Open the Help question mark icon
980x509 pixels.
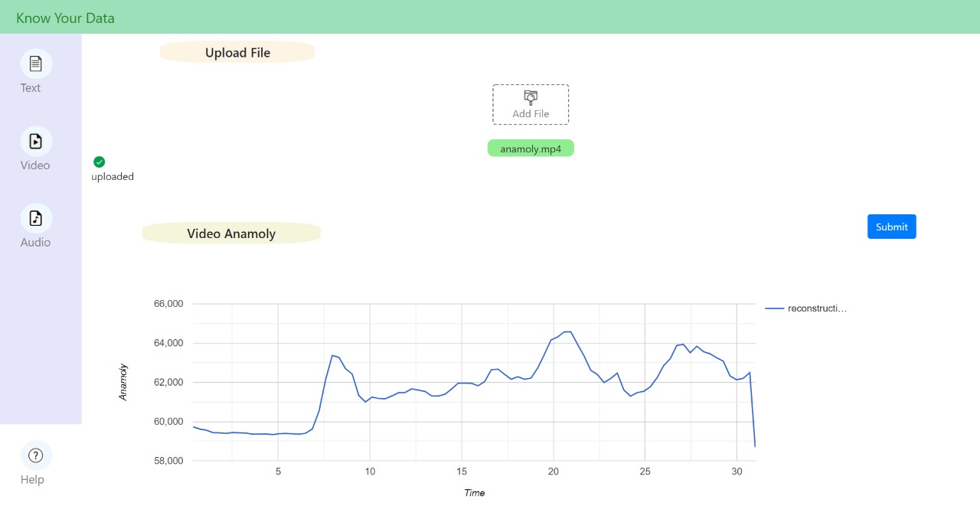click(x=36, y=455)
